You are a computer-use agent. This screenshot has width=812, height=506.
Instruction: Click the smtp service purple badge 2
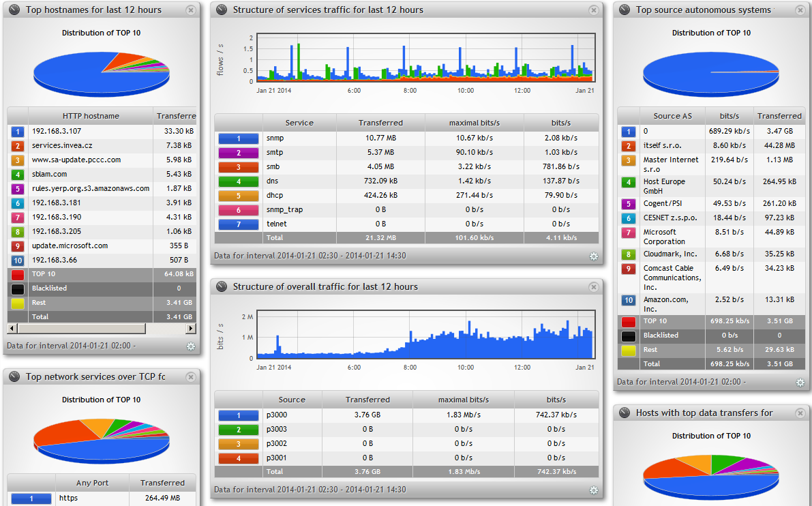(x=238, y=153)
